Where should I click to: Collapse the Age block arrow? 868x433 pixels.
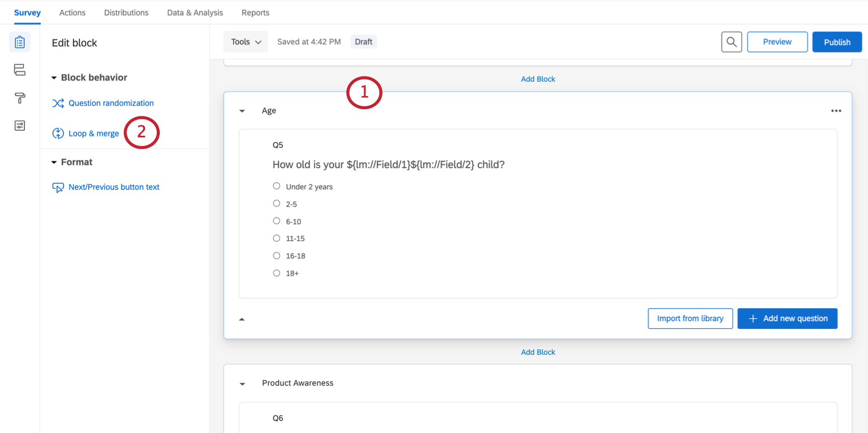[243, 111]
